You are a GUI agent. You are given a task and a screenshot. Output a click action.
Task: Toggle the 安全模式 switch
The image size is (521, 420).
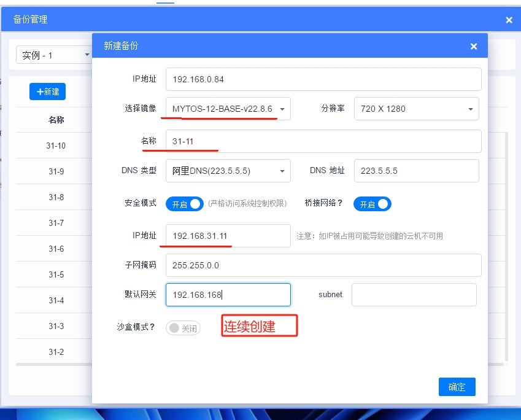[185, 204]
